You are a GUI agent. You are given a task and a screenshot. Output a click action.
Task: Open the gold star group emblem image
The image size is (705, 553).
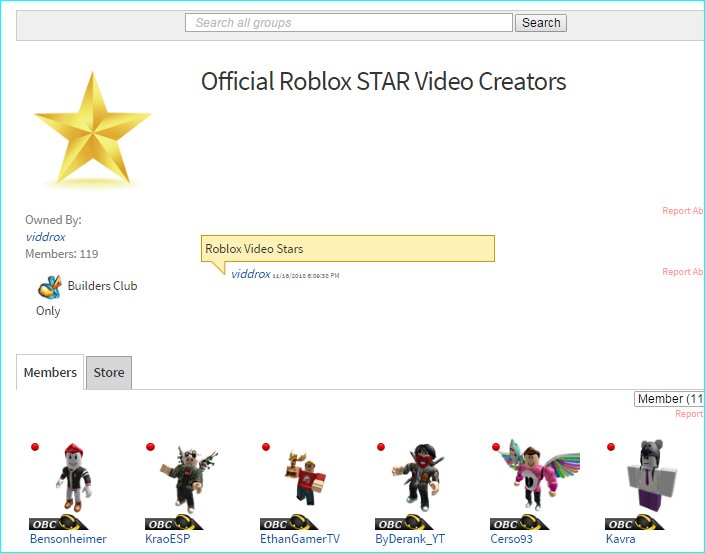[93, 129]
